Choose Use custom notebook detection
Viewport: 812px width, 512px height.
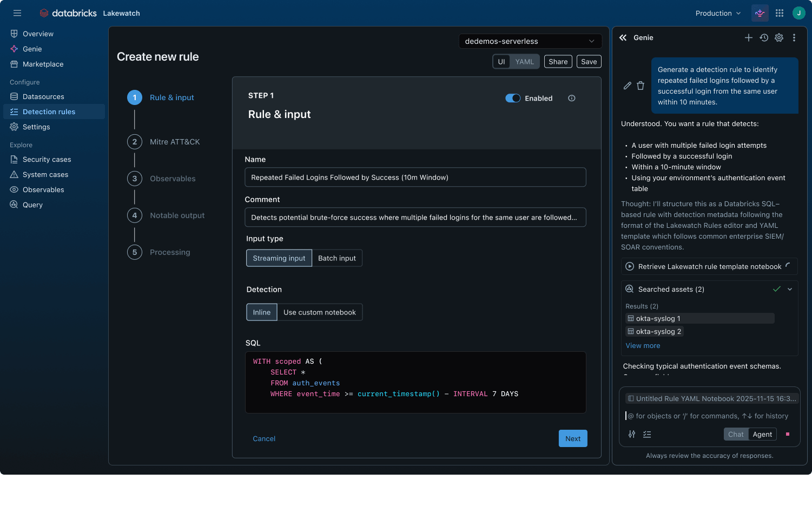point(319,312)
